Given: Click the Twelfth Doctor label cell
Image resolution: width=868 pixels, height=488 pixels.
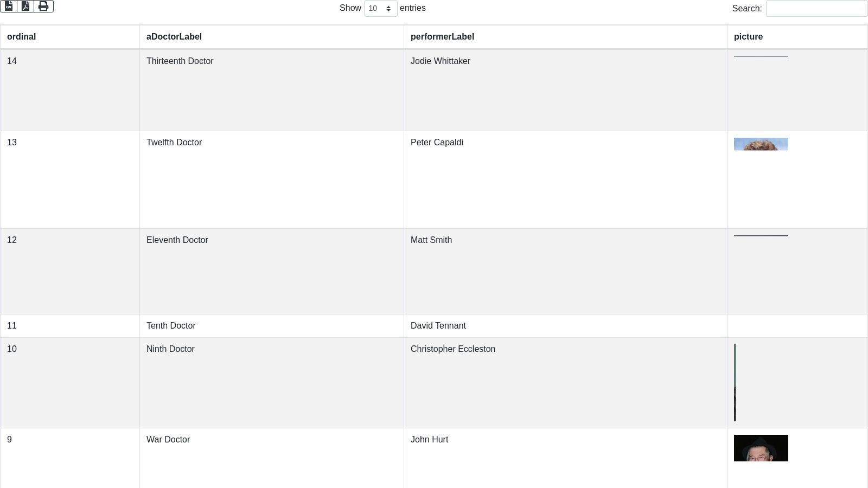Looking at the screenshot, I should pos(174,143).
